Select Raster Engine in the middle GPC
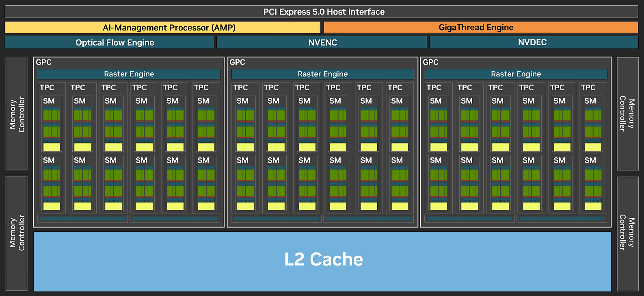The width and height of the screenshot is (644, 296). click(x=323, y=74)
